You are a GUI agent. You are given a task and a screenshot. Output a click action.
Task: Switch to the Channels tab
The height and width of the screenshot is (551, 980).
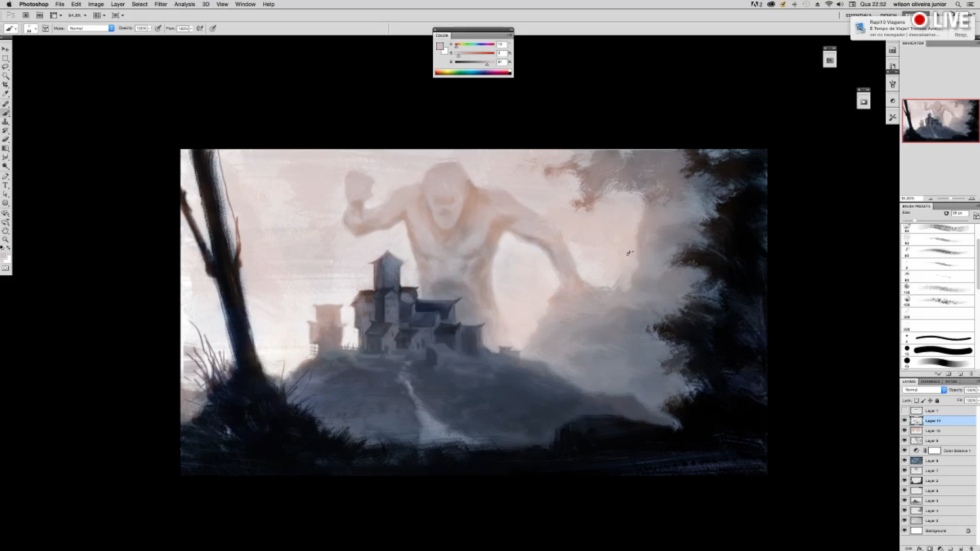(930, 381)
